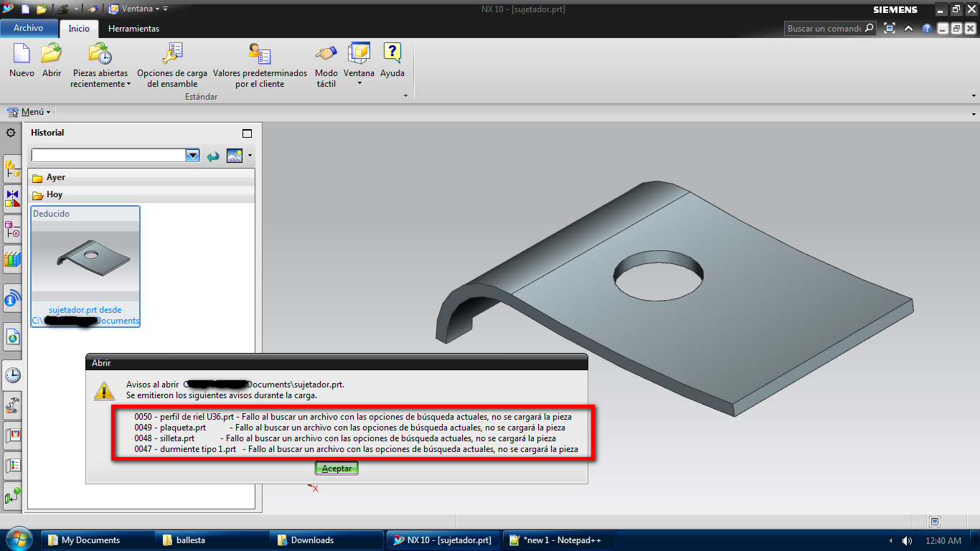Open the ballesta folder in taskbar
This screenshot has width=980, height=551.
(x=213, y=540)
